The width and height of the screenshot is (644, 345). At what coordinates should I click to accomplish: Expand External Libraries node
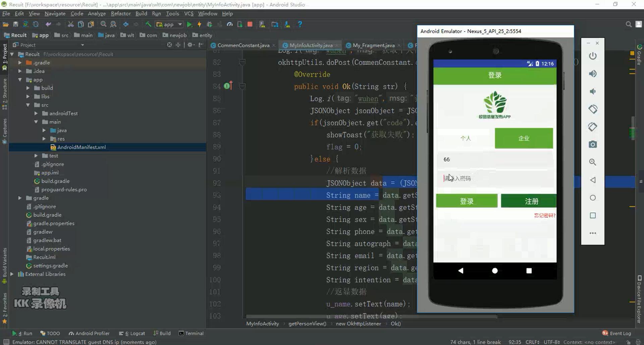click(x=12, y=274)
